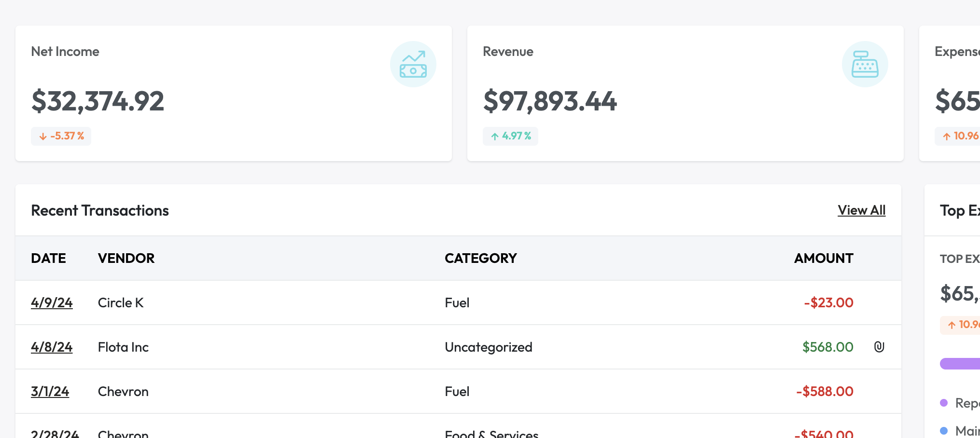The image size is (980, 438).
Task: Sort by the AMOUNT column header
Action: [x=823, y=258]
